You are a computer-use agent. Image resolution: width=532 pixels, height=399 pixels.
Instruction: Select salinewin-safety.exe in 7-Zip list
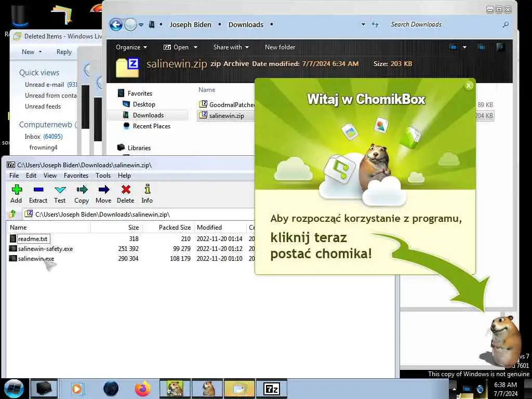point(46,249)
